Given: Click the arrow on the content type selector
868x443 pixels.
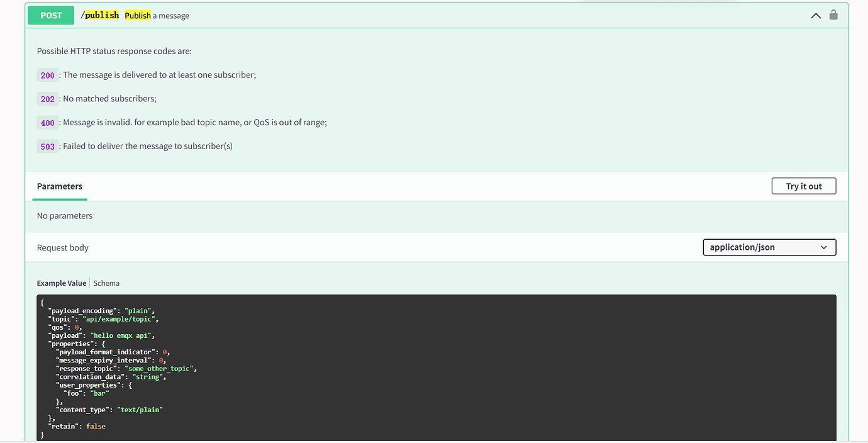Looking at the screenshot, I should pos(824,247).
